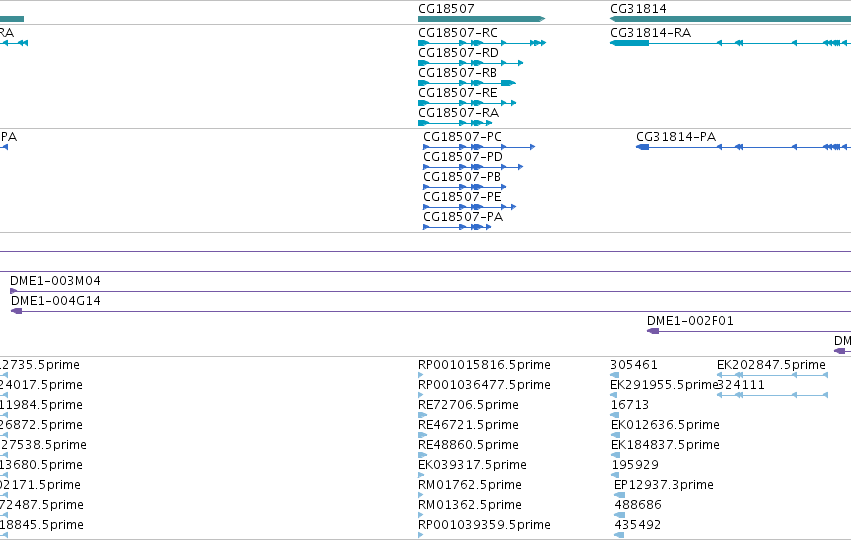Click the CG18507-PC protein feature
851x540 pixels.
(x=479, y=147)
